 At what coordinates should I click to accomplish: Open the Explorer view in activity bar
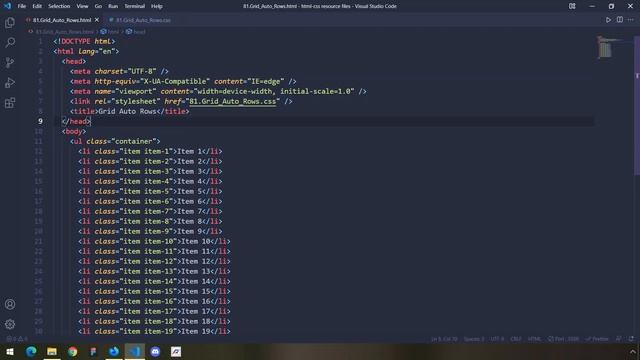(10, 22)
